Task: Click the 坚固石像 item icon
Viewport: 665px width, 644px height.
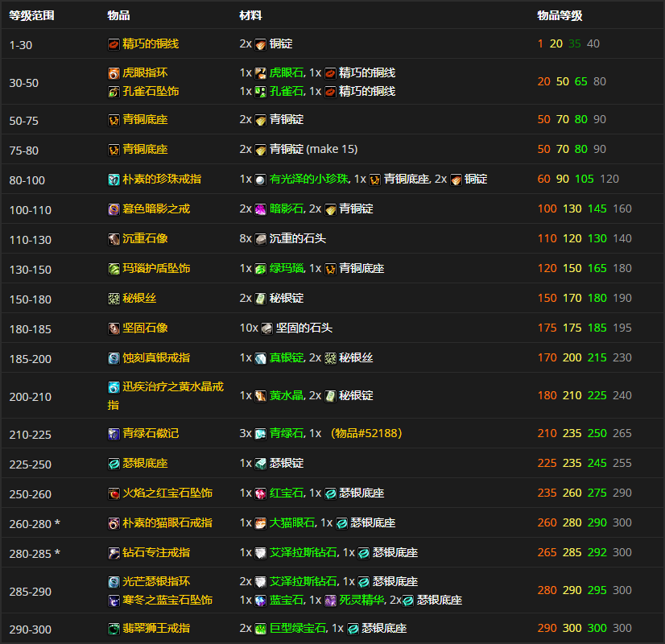Action: click(114, 328)
